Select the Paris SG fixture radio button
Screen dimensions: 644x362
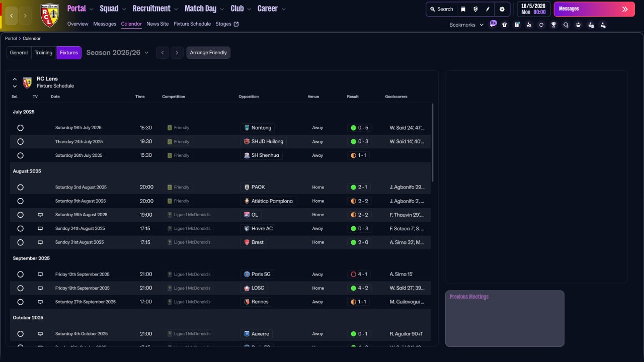21,275
